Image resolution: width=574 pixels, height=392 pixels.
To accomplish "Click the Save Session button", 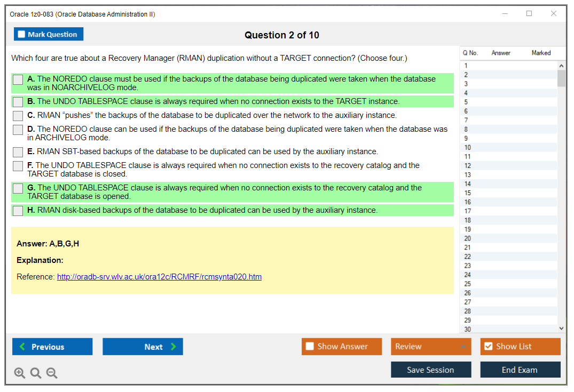I will 431,370.
